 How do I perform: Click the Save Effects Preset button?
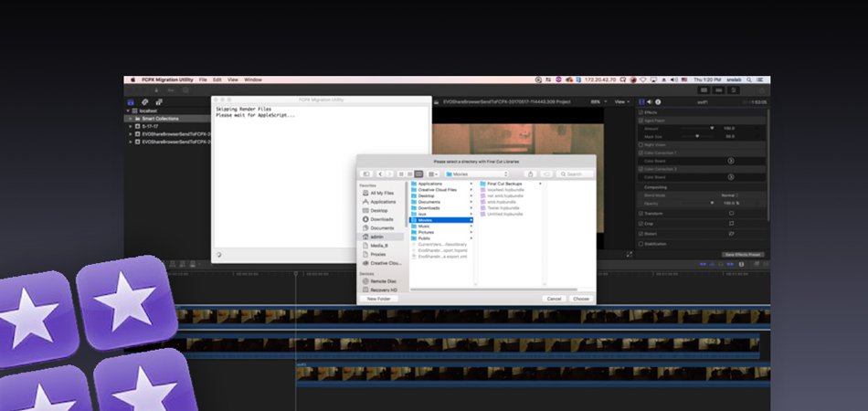[x=743, y=255]
